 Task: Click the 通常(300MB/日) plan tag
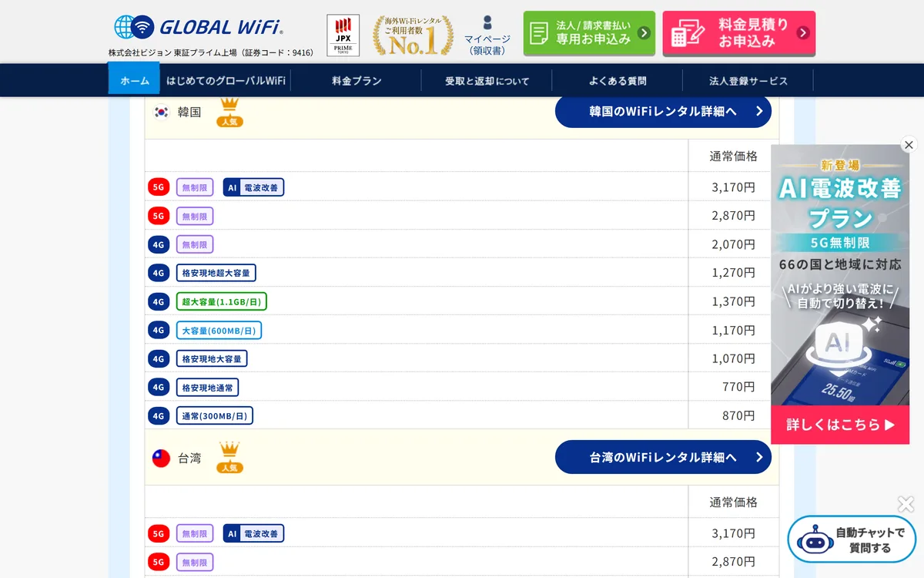[x=214, y=415]
